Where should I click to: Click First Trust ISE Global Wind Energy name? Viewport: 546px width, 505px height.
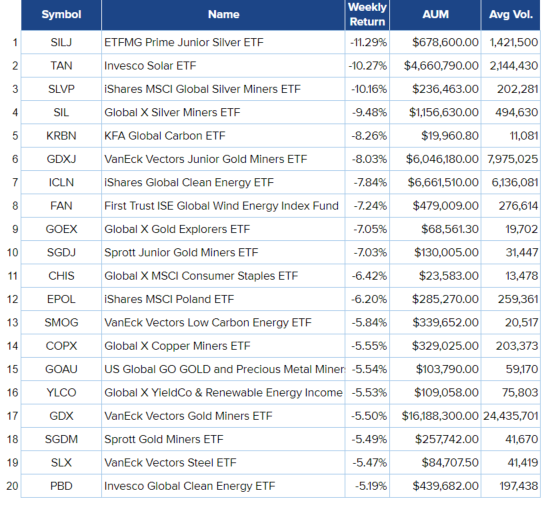[x=221, y=205]
